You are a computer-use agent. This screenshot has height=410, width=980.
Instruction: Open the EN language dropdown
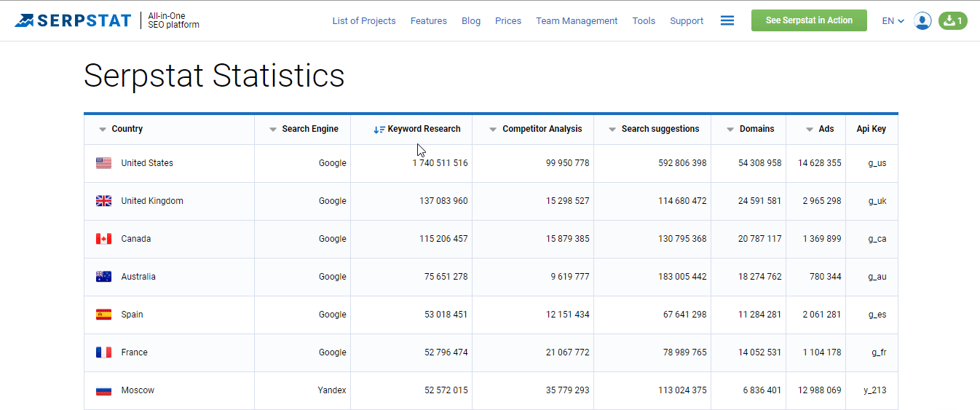click(893, 21)
